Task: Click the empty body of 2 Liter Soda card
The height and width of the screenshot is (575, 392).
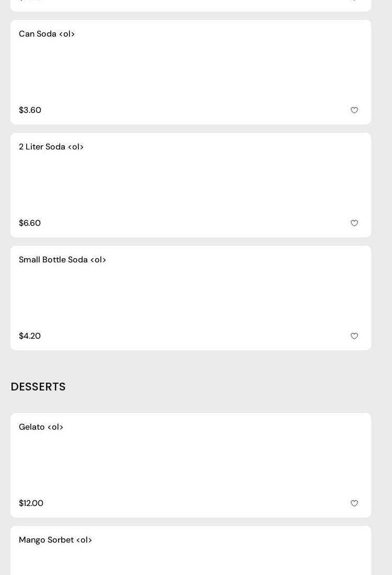Action: tap(191, 185)
